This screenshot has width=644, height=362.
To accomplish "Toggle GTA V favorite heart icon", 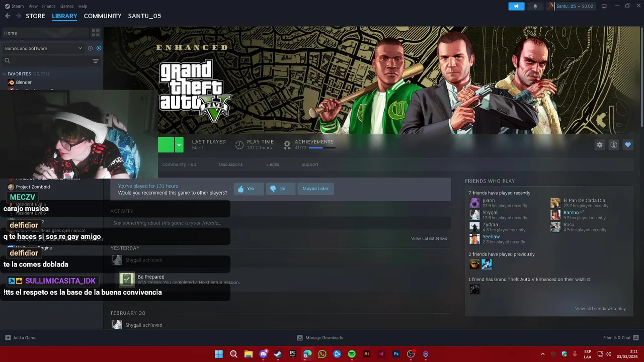I will pos(627,145).
